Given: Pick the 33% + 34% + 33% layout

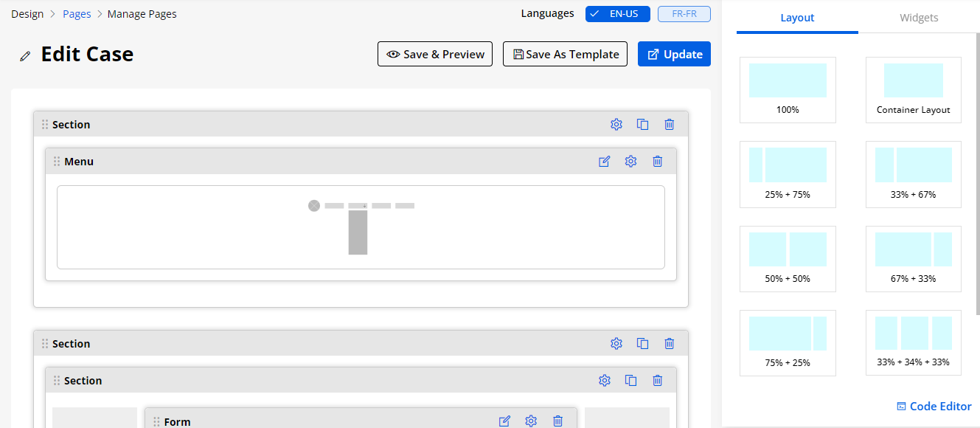Looking at the screenshot, I should pos(913,342).
